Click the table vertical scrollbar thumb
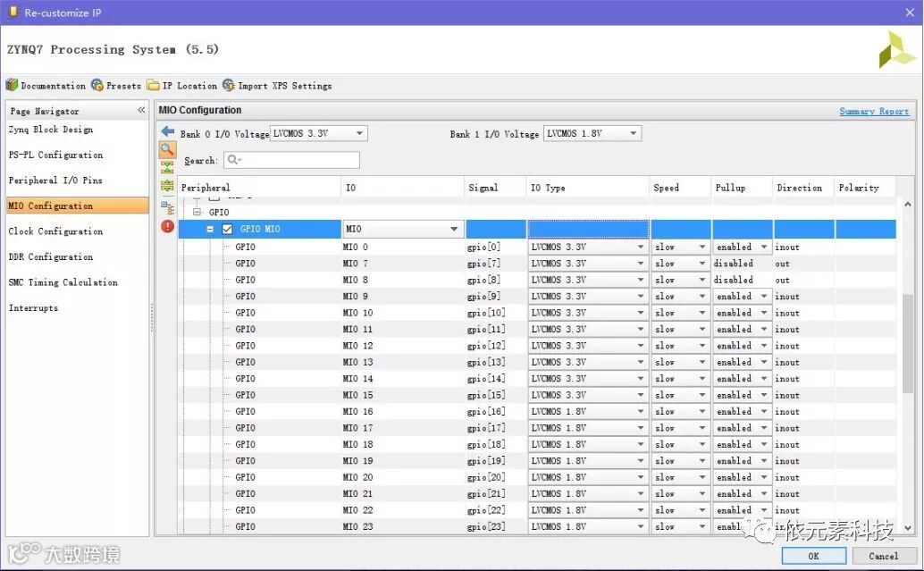924x571 pixels. pos(908,343)
